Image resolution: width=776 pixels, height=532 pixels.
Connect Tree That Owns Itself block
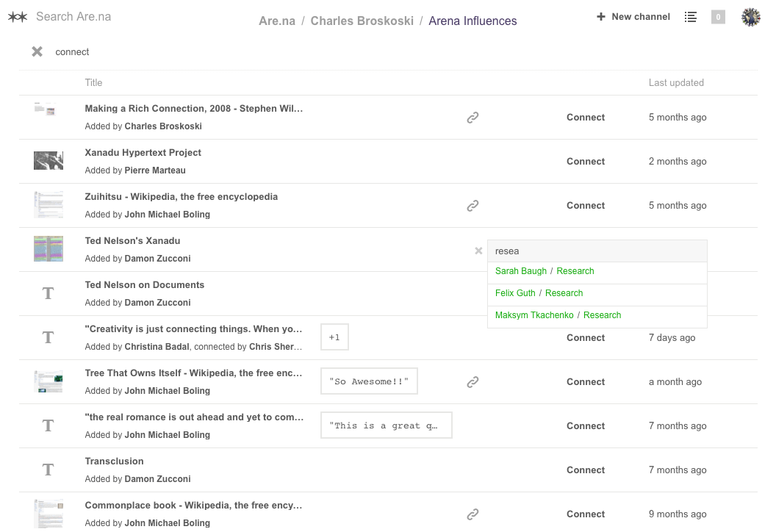[586, 381]
